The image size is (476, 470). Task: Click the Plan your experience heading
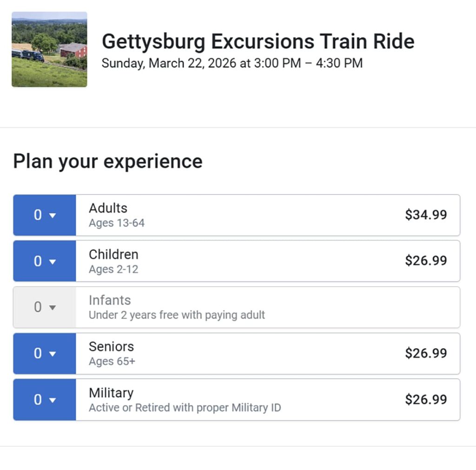coord(108,161)
